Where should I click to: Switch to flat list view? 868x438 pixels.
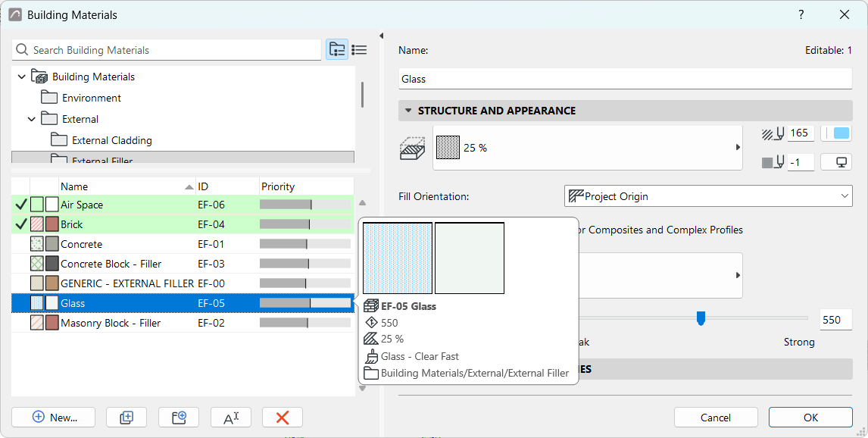click(x=359, y=50)
